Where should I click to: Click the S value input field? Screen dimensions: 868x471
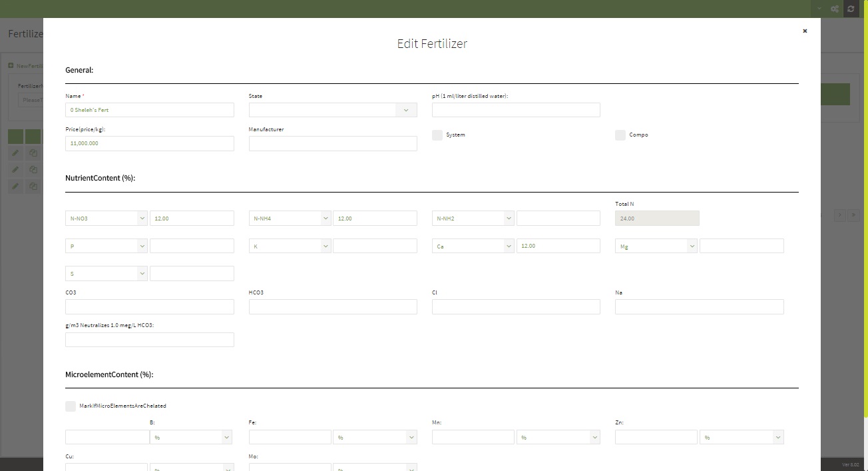(192, 274)
